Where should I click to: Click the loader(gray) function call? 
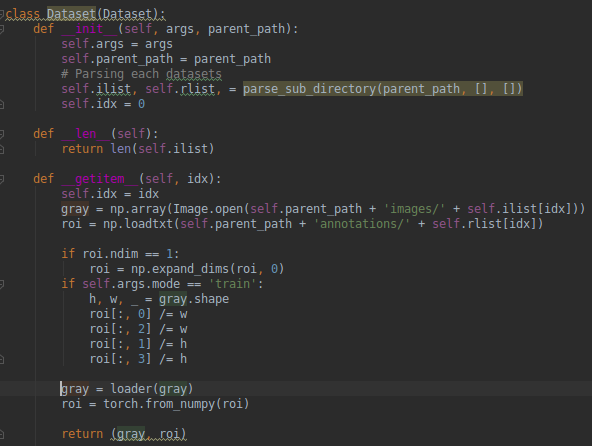point(152,389)
